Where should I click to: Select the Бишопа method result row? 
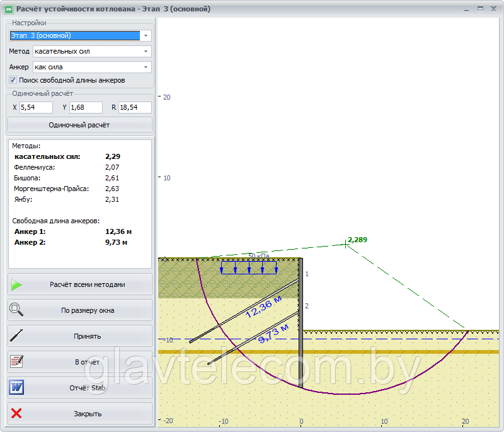pos(67,178)
